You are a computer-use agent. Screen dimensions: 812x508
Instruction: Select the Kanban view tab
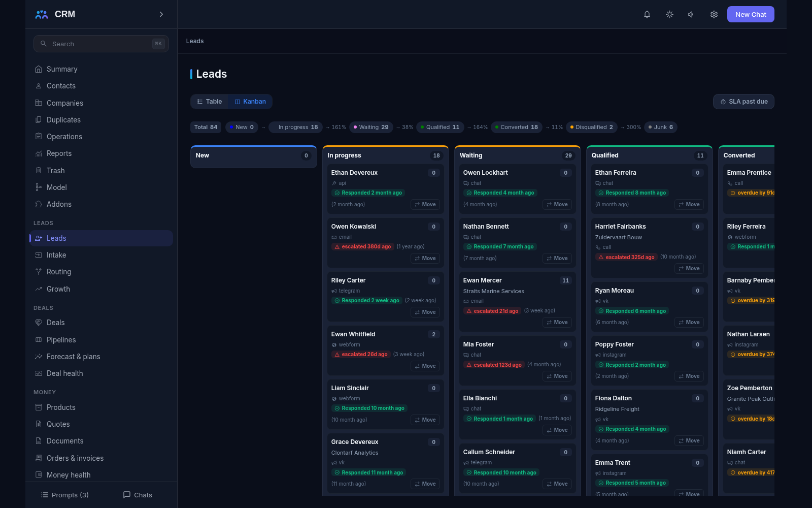[x=250, y=102]
